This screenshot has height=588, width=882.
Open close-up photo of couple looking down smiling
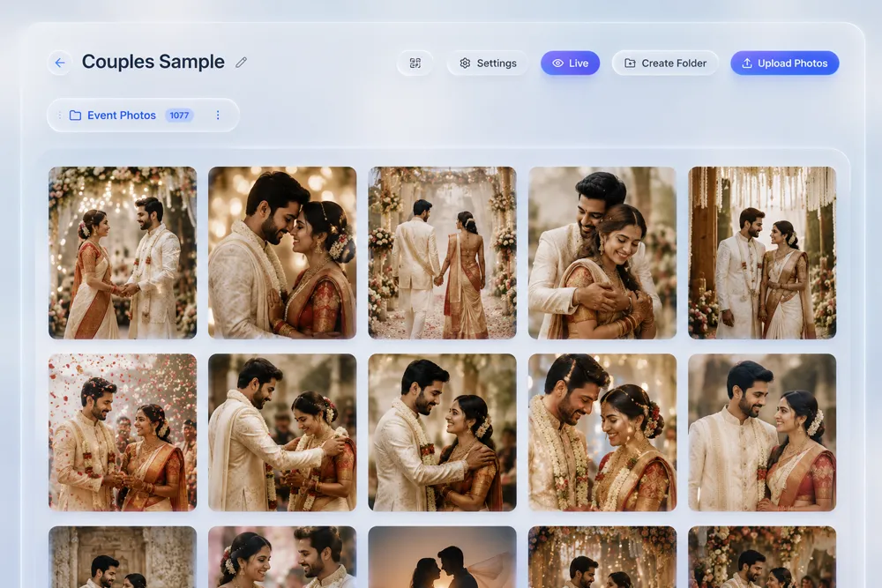pos(602,432)
